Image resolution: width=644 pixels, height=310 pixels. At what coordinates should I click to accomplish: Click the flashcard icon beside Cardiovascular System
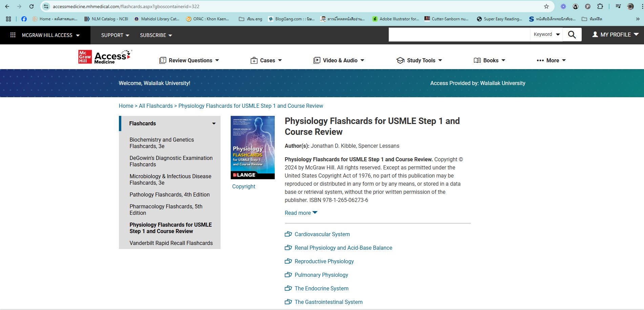tap(288, 234)
